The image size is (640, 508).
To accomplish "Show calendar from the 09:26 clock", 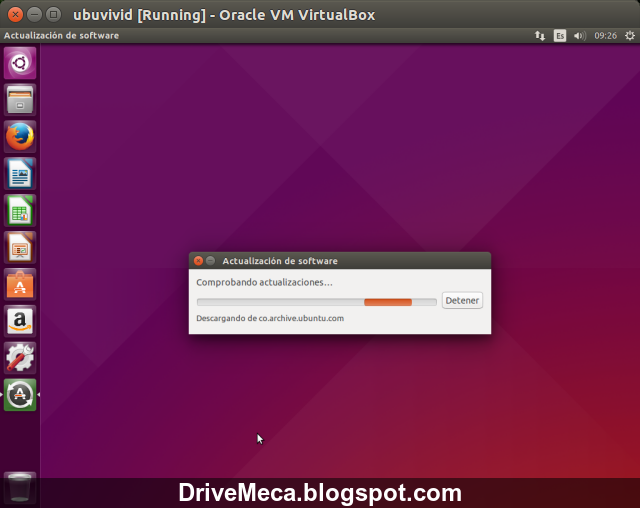I will [x=605, y=36].
